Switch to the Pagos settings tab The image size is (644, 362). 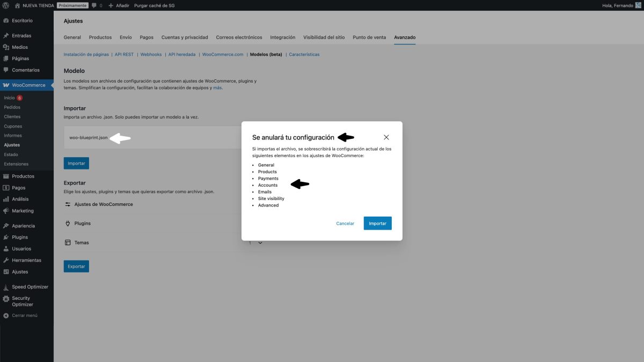(146, 37)
